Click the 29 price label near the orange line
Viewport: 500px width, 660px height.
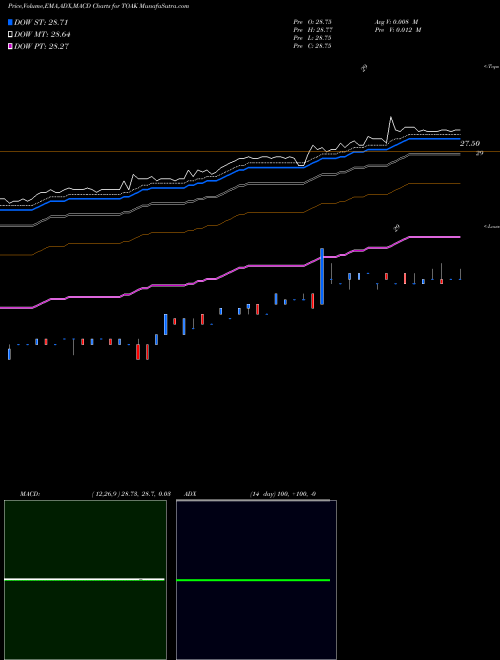[479, 153]
